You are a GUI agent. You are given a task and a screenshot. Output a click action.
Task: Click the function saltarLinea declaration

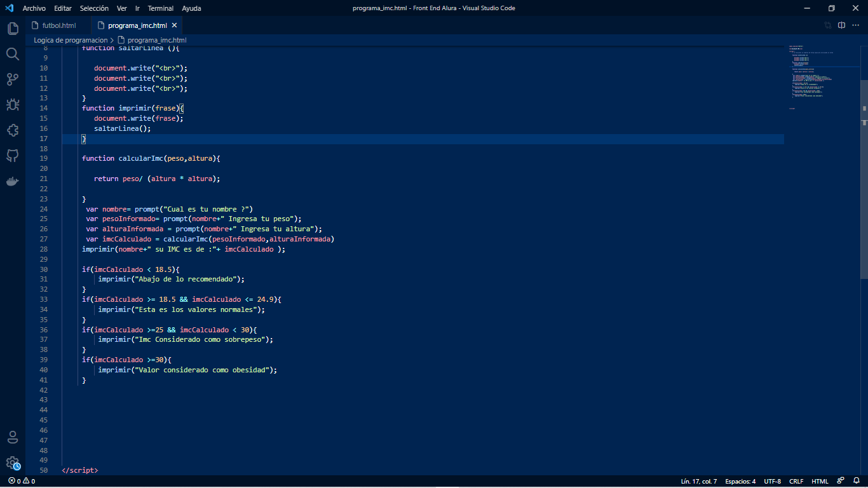pyautogui.click(x=131, y=48)
